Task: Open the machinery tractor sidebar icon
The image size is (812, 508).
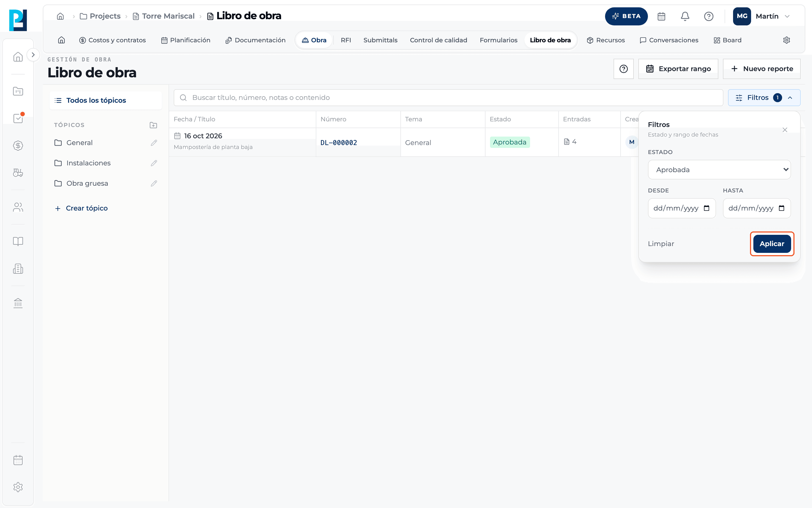Action: [x=18, y=173]
